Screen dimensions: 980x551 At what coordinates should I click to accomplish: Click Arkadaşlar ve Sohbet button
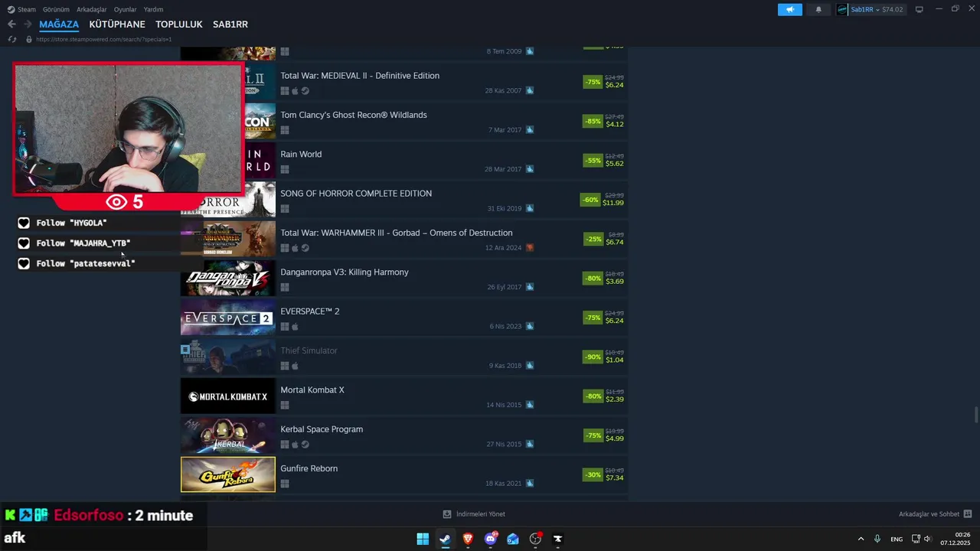(x=929, y=514)
